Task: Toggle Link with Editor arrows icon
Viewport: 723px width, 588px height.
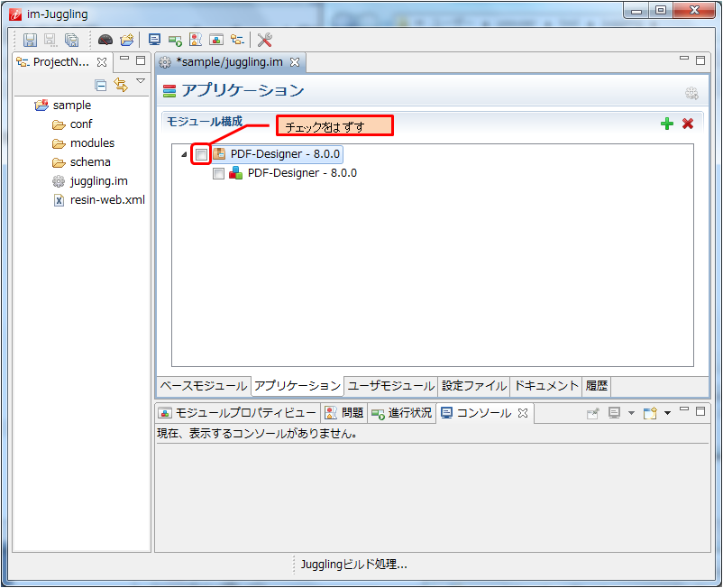Action: pyautogui.click(x=121, y=85)
